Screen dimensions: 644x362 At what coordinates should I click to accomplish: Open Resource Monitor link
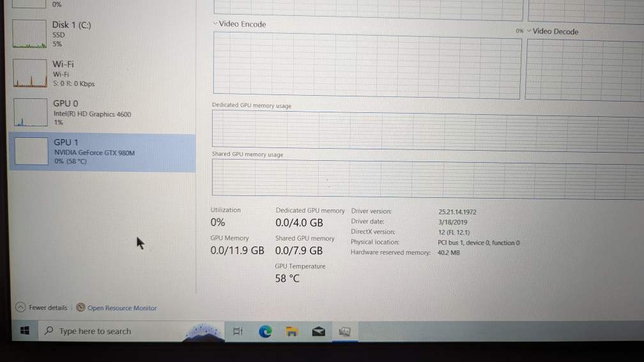click(x=122, y=308)
